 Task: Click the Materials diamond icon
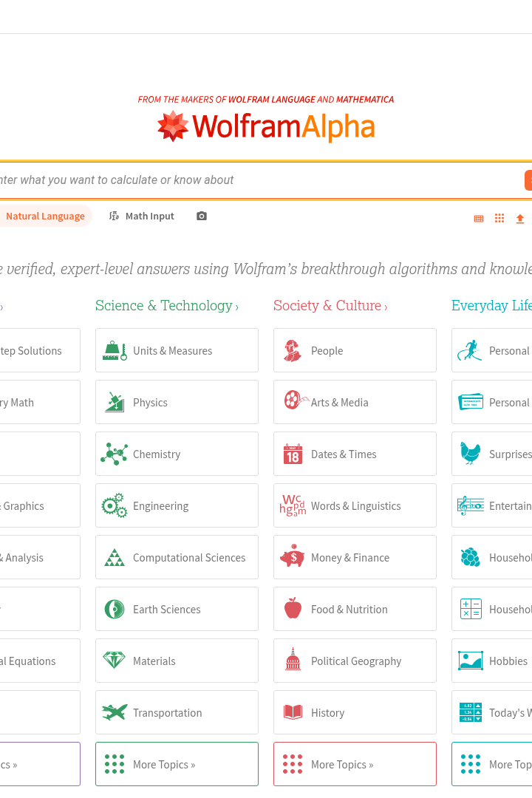pyautogui.click(x=114, y=660)
